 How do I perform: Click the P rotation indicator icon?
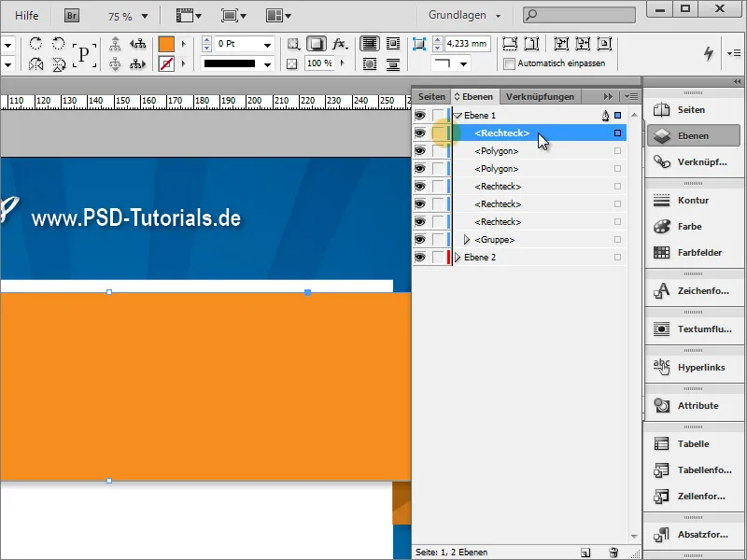pyautogui.click(x=84, y=54)
